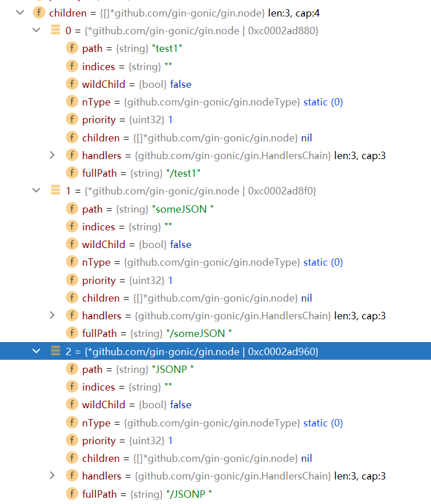The width and height of the screenshot is (431, 504).
Task: Click address text 0xc0002ad960 of element 2
Action: [281, 352]
